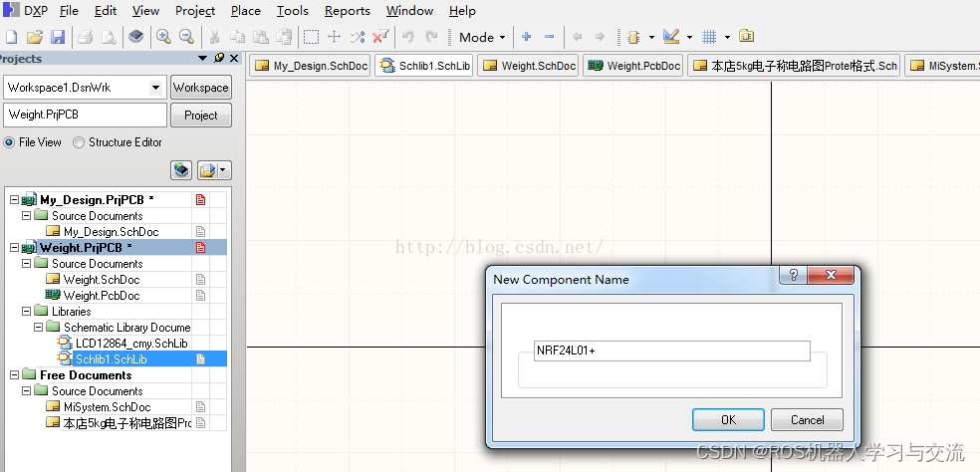Click the Cut scissors icon
This screenshot has height=472, width=980.
point(214,37)
